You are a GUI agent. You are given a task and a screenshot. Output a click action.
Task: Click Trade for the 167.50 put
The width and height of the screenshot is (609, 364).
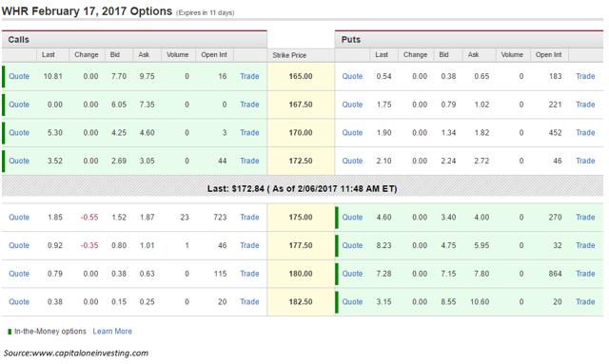tap(585, 105)
